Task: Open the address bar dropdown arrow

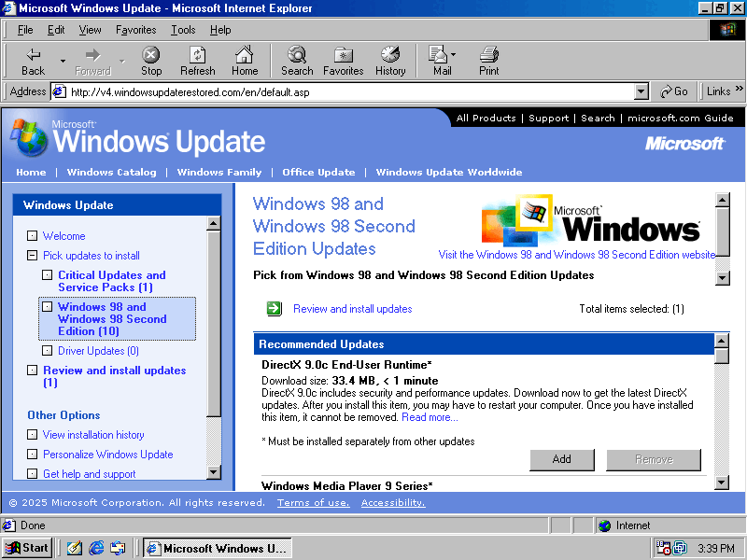Action: click(x=641, y=91)
